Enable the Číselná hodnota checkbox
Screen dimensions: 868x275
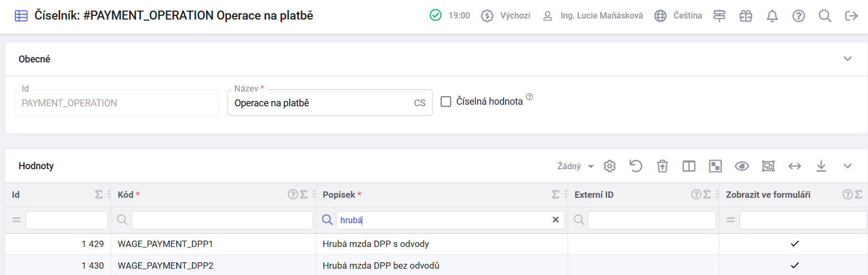[x=446, y=101]
